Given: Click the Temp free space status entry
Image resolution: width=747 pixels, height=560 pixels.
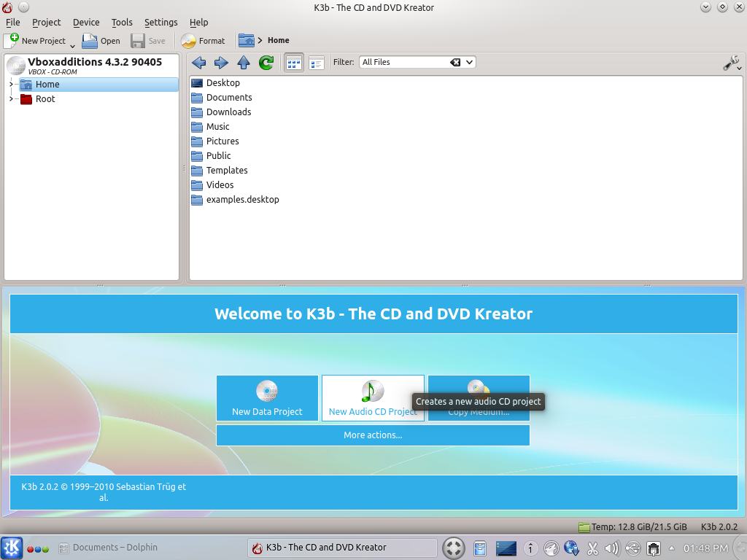Looking at the screenshot, I should 632,526.
